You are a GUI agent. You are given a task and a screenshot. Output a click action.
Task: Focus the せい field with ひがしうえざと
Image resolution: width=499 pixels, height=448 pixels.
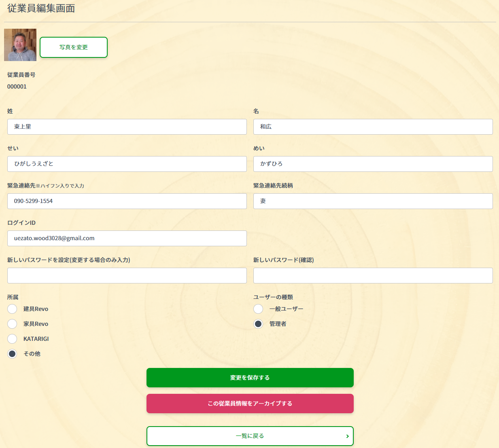(x=127, y=164)
